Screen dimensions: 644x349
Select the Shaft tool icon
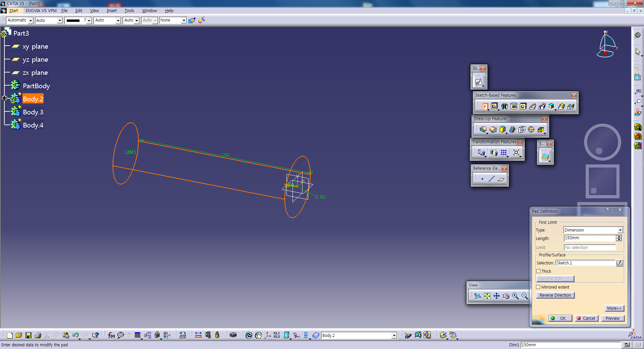504,106
